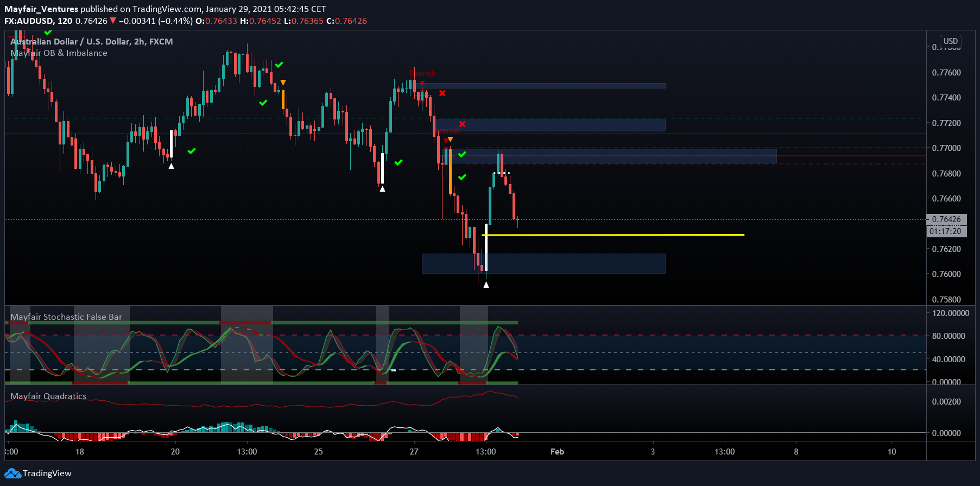Click the orange down-triangle near the 0.7700 zone
The image size is (980, 486).
click(450, 140)
